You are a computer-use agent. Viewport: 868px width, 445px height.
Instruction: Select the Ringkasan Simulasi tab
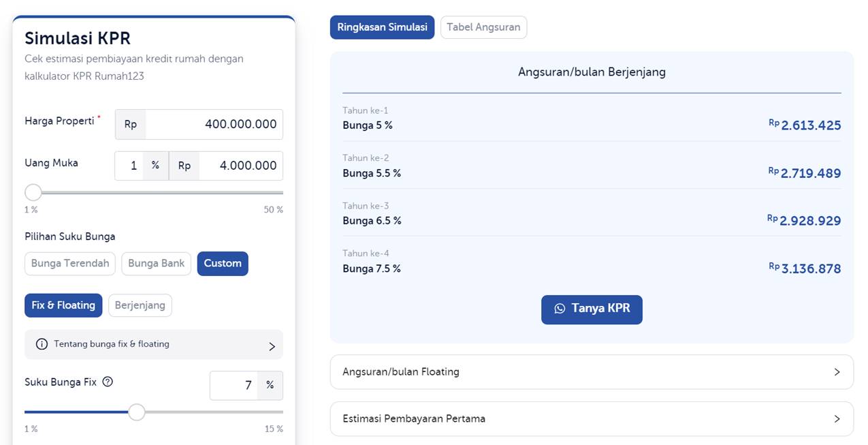point(382,27)
